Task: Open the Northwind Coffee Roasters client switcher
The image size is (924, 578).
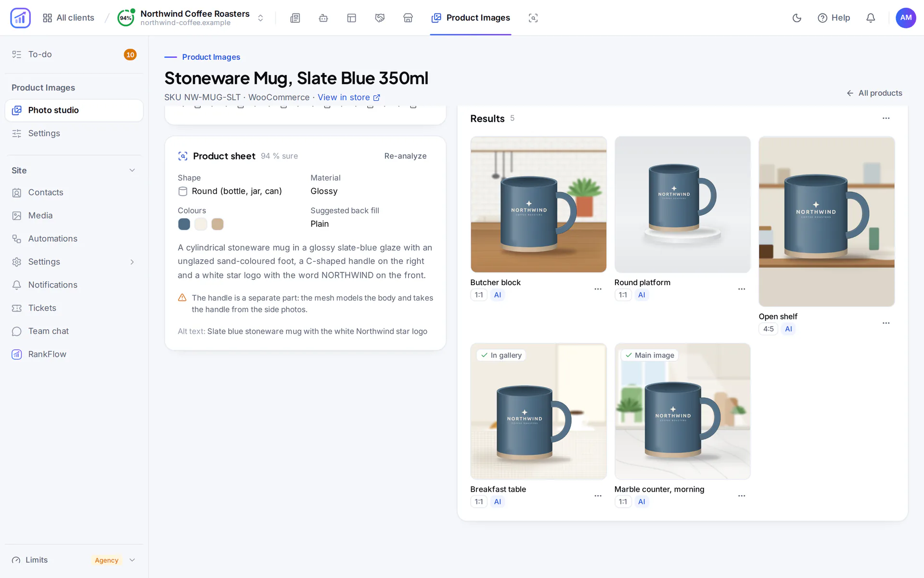Action: coord(191,18)
